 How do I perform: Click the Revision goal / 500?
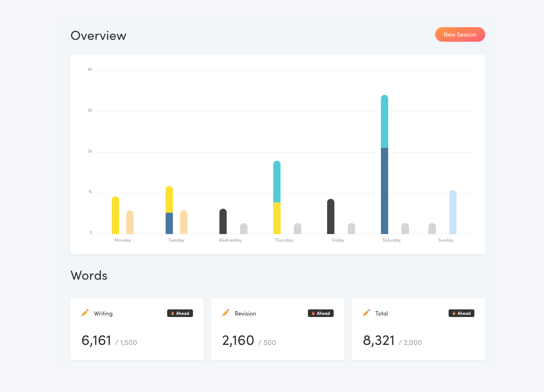(267, 343)
